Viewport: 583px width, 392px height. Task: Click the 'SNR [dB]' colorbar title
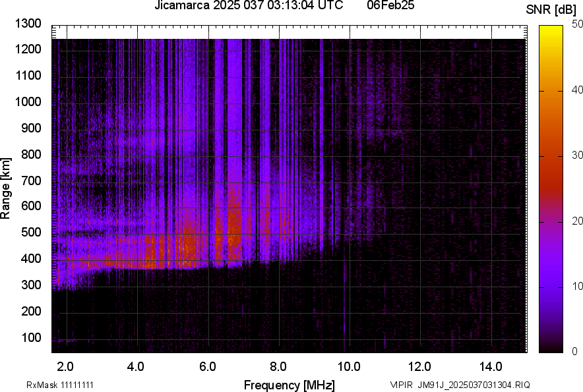click(553, 10)
